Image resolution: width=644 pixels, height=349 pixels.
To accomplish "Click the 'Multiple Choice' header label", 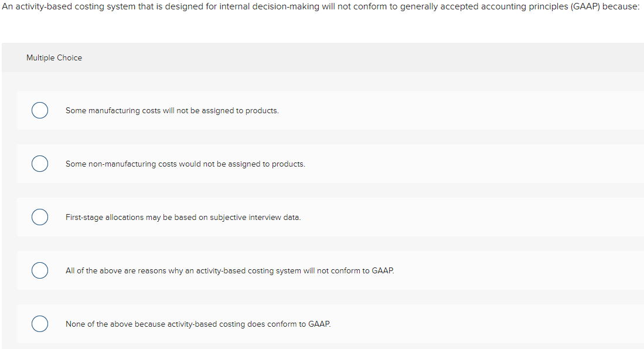I will coord(54,57).
